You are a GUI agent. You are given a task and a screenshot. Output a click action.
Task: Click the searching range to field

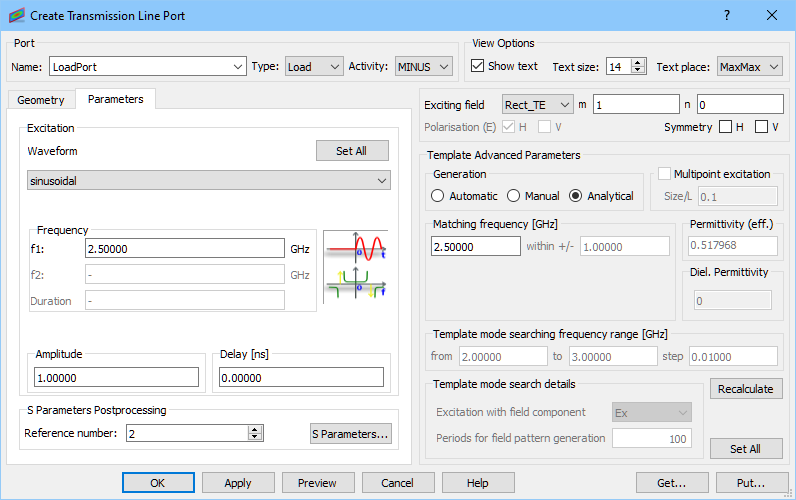click(613, 356)
